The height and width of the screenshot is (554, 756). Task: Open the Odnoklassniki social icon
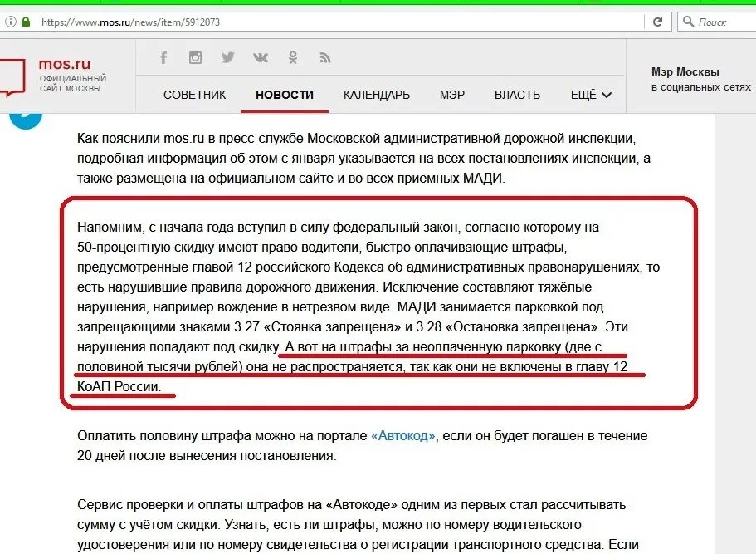pos(293,58)
